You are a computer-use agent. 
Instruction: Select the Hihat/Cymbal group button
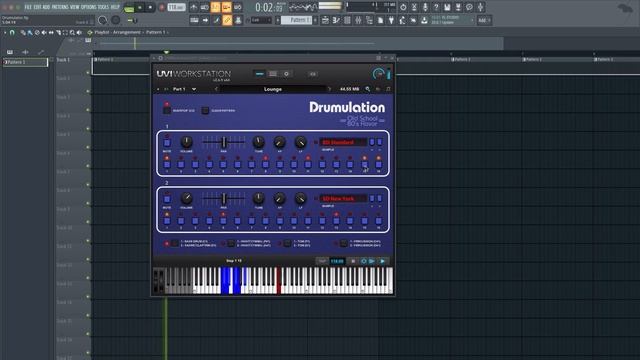pyautogui.click(x=231, y=243)
